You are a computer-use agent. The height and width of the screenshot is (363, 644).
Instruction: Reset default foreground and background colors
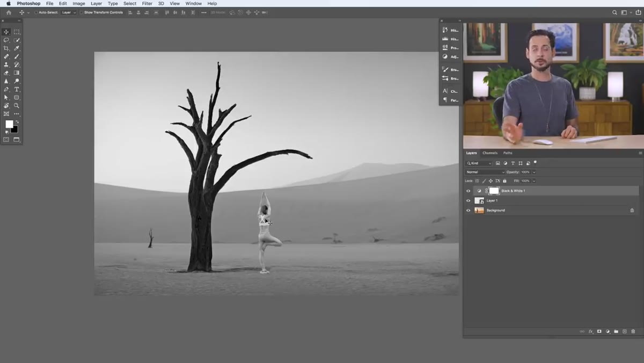click(7, 132)
